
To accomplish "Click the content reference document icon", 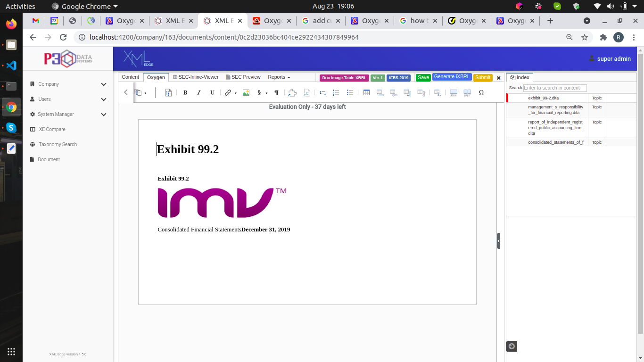I will [x=306, y=93].
